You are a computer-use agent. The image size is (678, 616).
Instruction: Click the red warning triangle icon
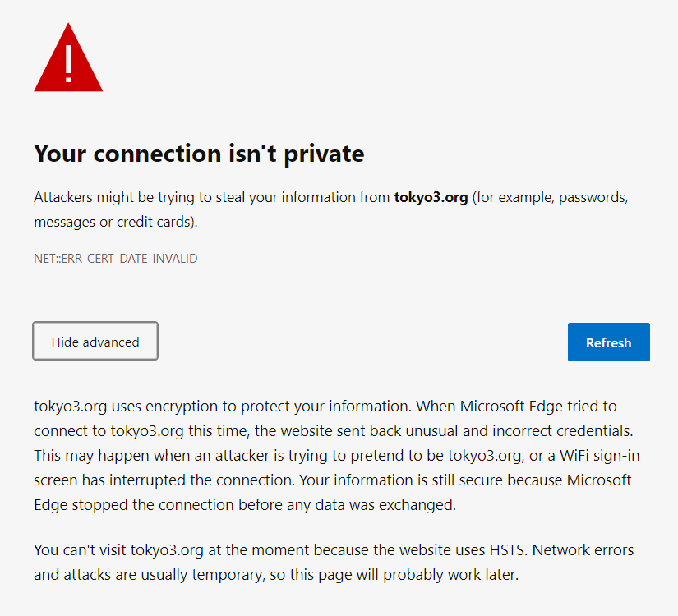point(68,61)
